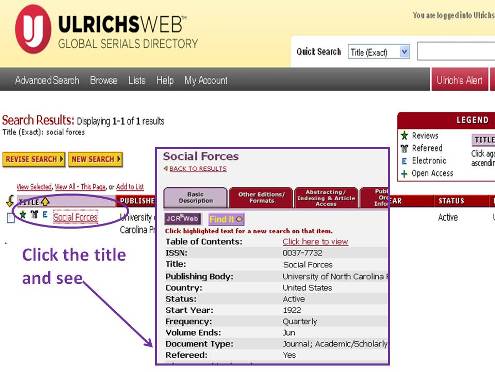Click the JCR Web button

(183, 219)
